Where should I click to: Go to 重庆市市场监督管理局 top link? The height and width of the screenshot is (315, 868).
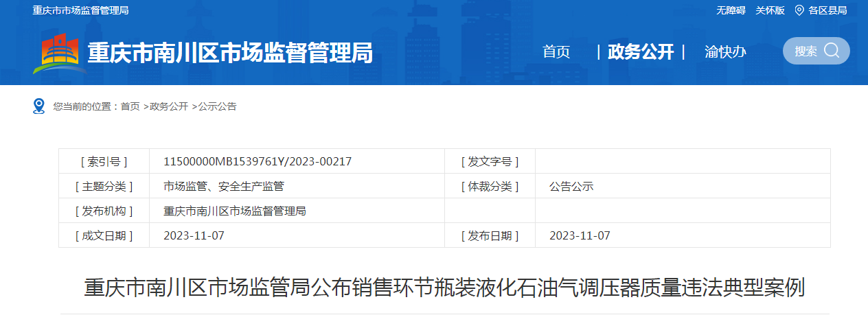point(80,10)
